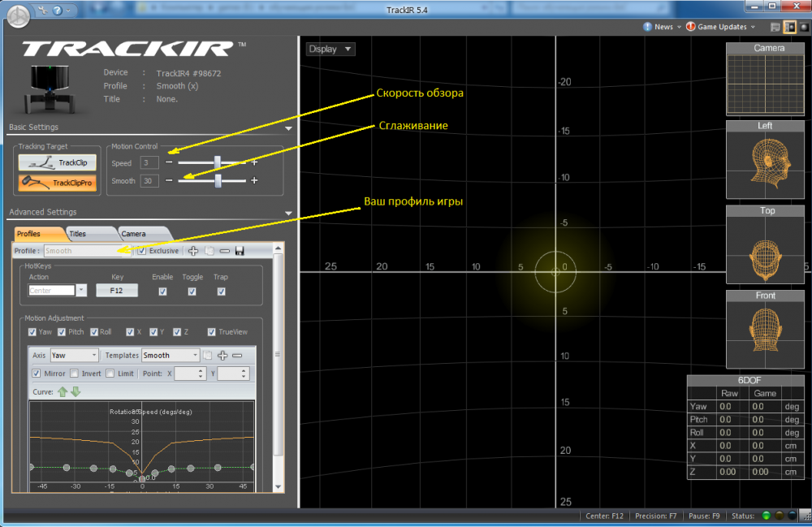
Task: Open the Axis Yaw dropdown
Action: click(x=74, y=356)
